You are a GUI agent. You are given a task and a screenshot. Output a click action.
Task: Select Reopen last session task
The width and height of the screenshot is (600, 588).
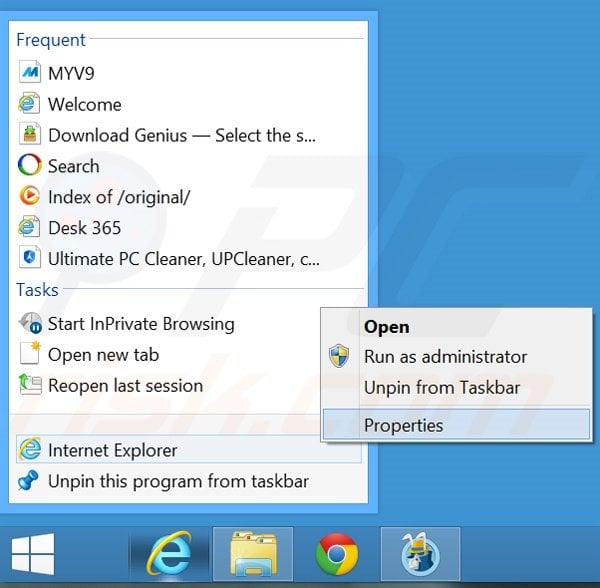coord(126,386)
